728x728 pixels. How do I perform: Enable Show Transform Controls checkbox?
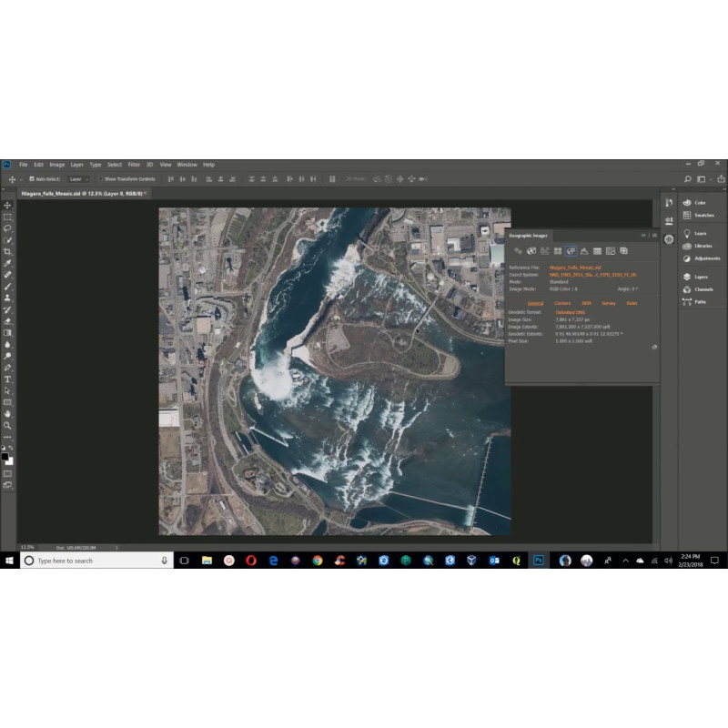pyautogui.click(x=100, y=179)
